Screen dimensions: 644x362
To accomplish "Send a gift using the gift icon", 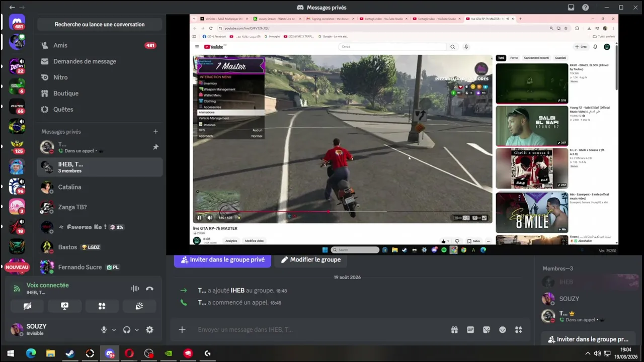I will tap(454, 330).
